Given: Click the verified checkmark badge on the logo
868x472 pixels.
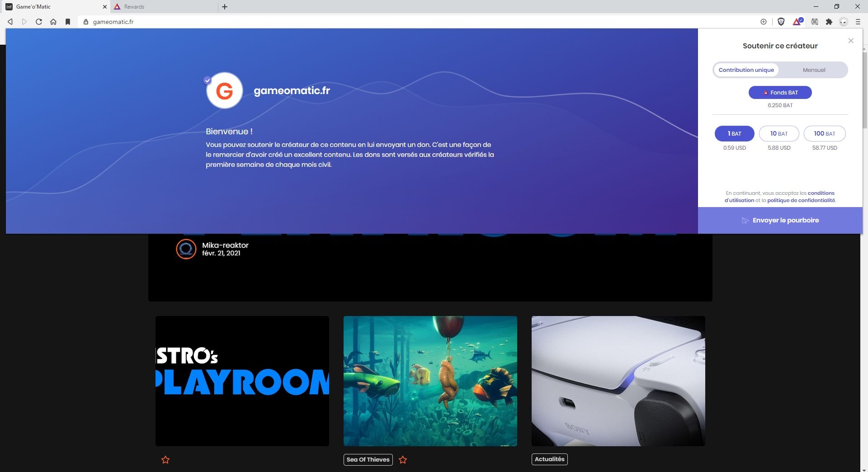Looking at the screenshot, I should [208, 80].
